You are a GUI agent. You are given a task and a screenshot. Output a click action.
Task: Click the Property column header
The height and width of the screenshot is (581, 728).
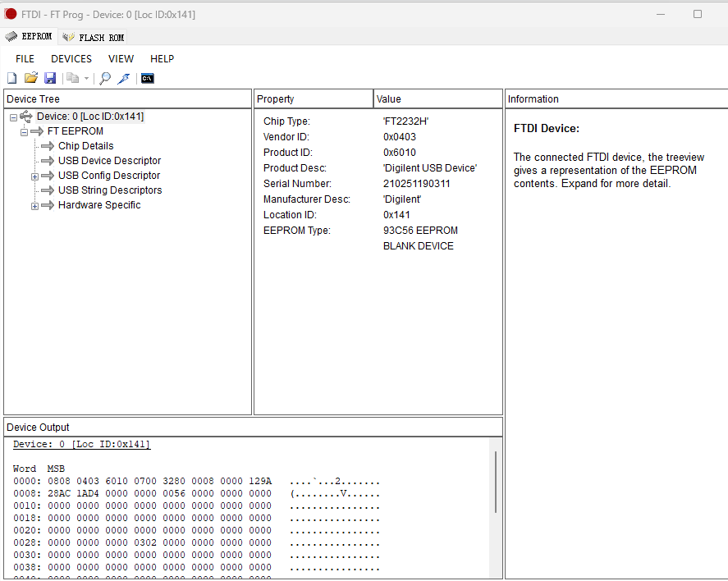(314, 98)
